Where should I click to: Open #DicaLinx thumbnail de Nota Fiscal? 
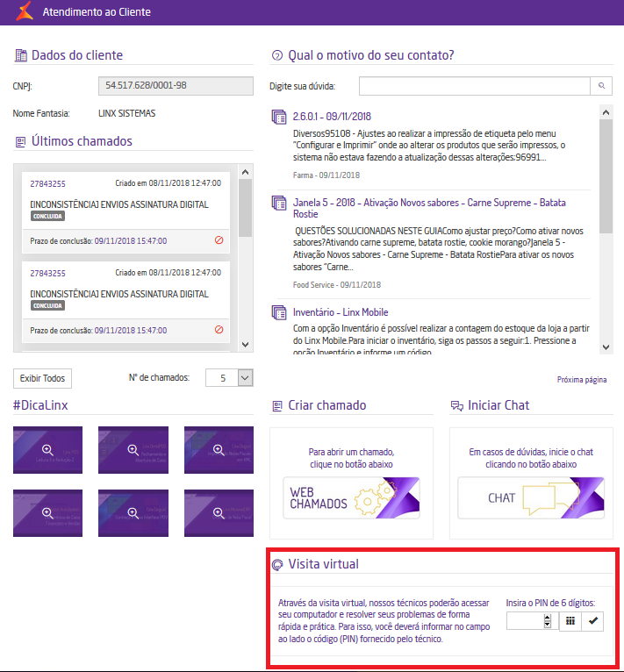pyautogui.click(x=219, y=513)
